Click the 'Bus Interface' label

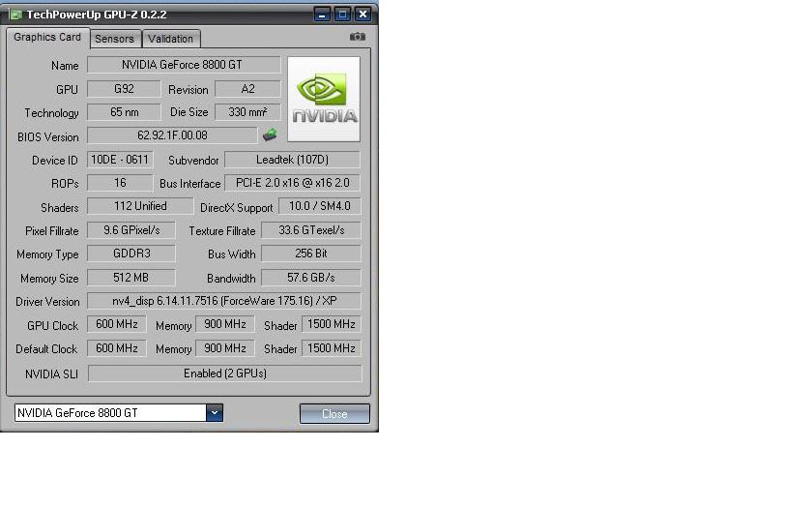pyautogui.click(x=190, y=184)
